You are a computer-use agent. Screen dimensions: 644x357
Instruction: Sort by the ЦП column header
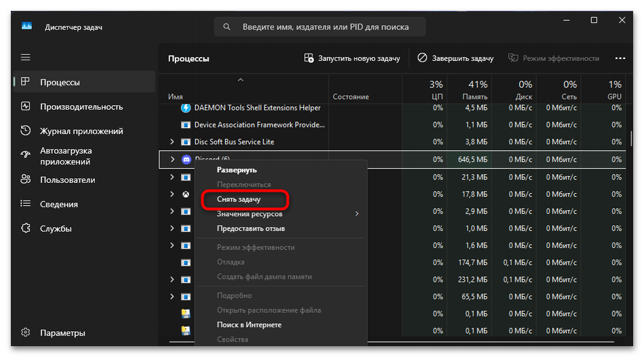point(424,89)
